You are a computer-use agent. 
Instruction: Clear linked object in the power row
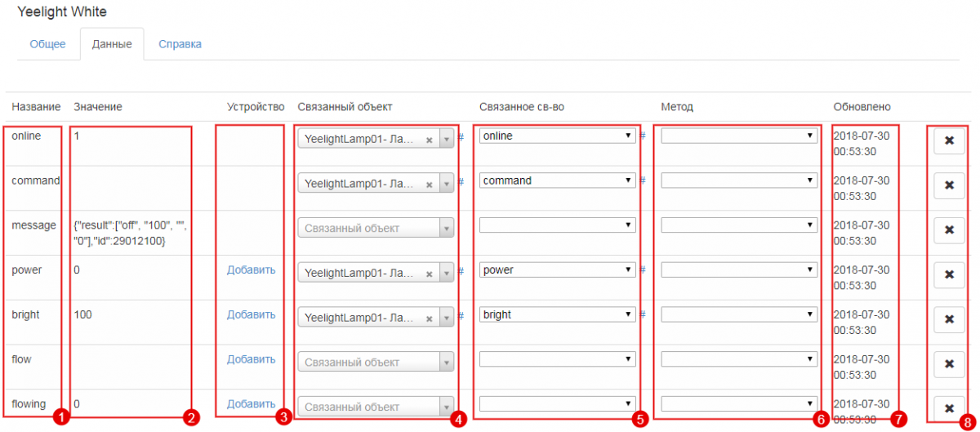[x=430, y=274]
